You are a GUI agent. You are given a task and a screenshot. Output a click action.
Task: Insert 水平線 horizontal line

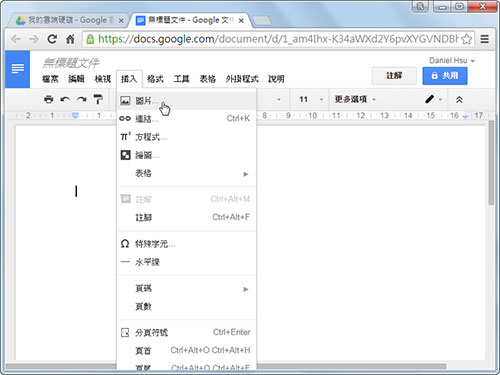pyautogui.click(x=186, y=262)
